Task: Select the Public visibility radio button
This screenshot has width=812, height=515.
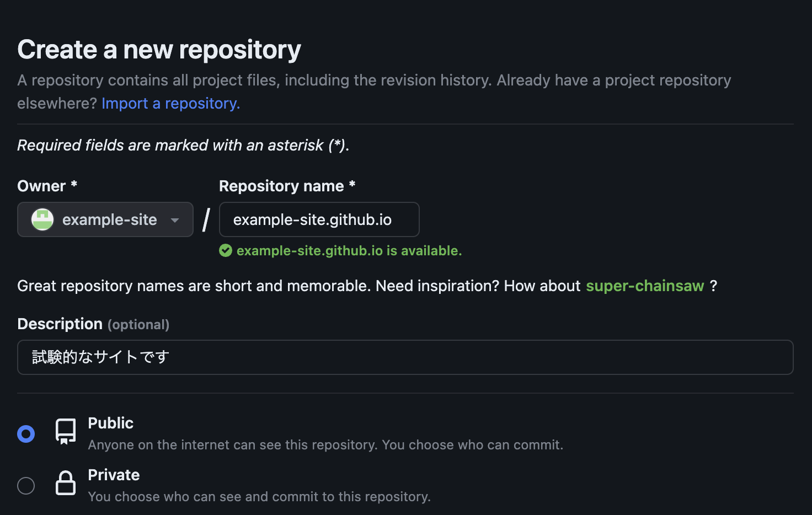Action: (26, 433)
